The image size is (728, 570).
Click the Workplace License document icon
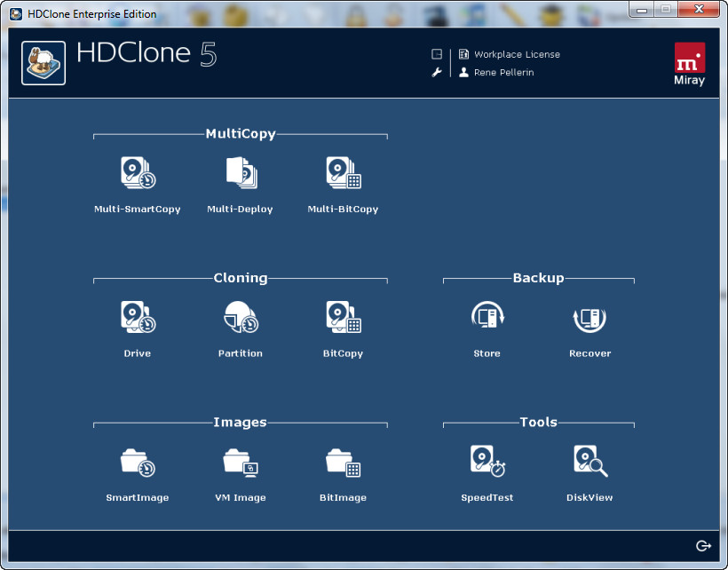click(463, 54)
